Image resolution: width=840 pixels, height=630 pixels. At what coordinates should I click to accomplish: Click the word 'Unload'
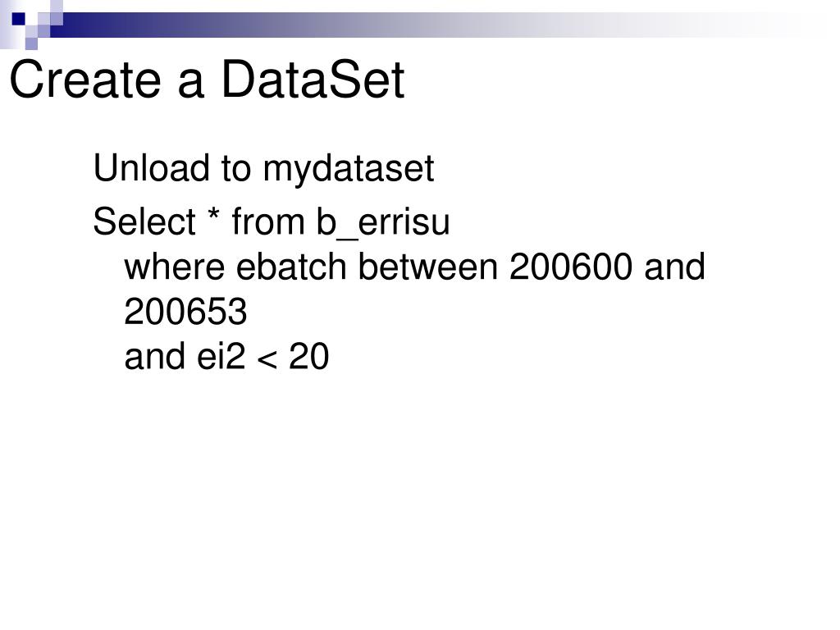(x=151, y=167)
